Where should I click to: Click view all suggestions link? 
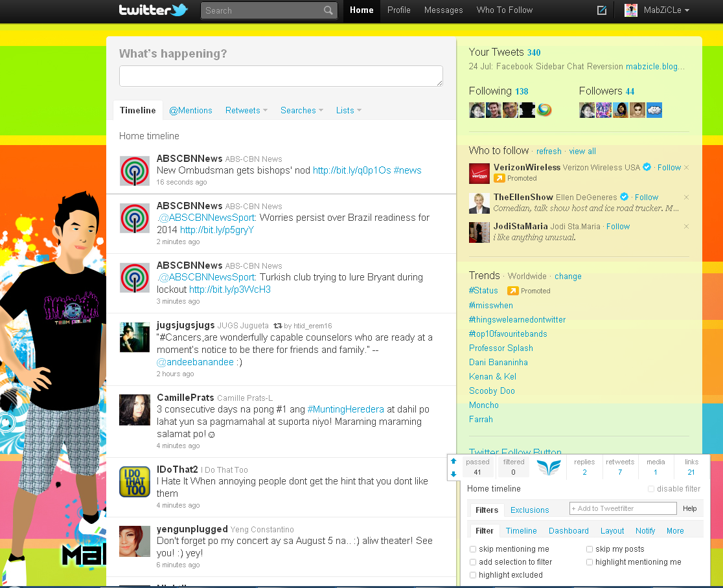tap(582, 151)
